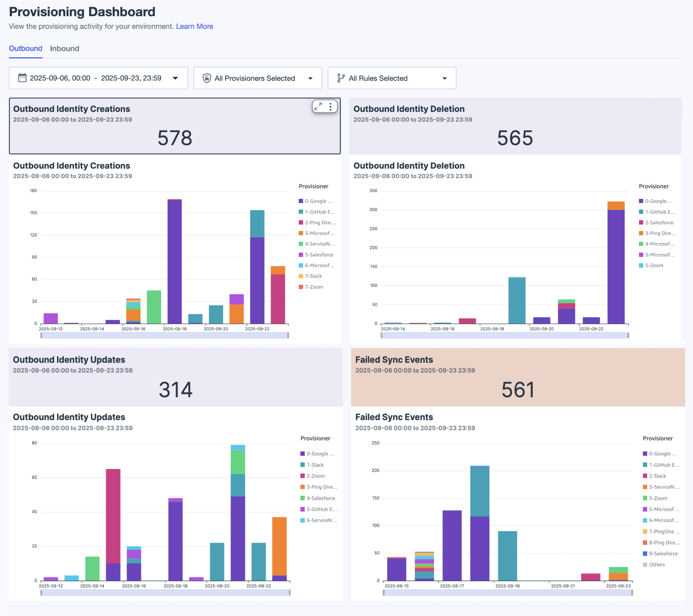Viewport: 693px width, 616px height.
Task: Expand the Outbound Identity Creations chart
Action: (x=318, y=106)
